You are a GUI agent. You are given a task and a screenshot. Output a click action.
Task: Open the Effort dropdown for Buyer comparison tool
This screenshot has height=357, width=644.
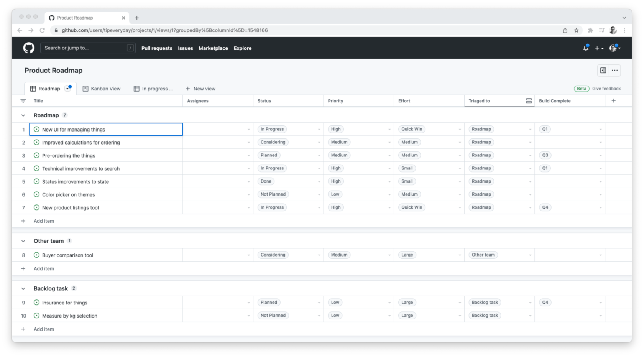(x=460, y=255)
